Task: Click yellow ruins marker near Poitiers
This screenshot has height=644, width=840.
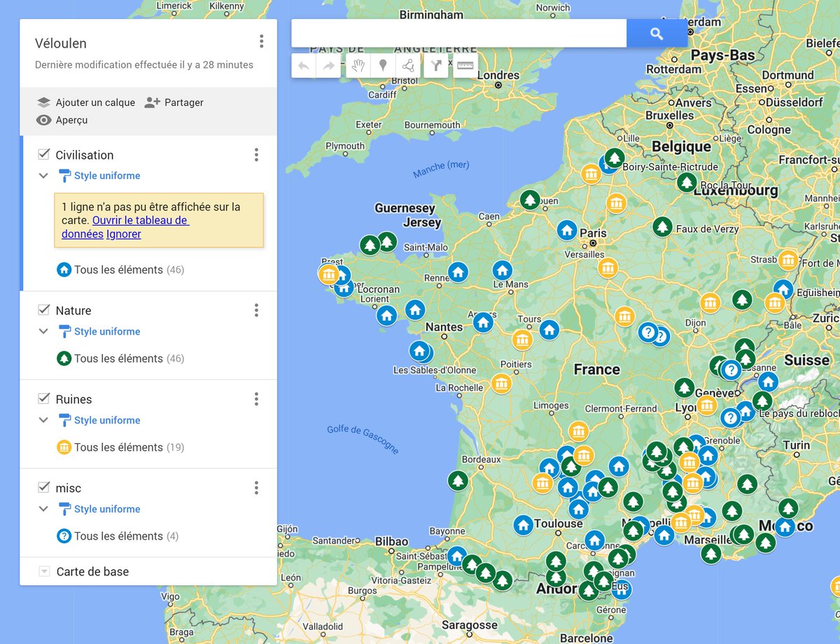Action: click(x=501, y=384)
